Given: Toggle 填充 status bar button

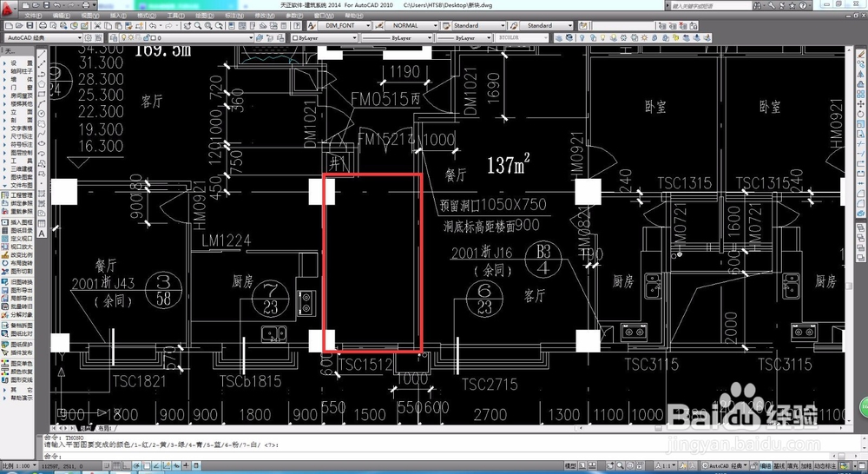Looking at the screenshot, I should point(792,466).
